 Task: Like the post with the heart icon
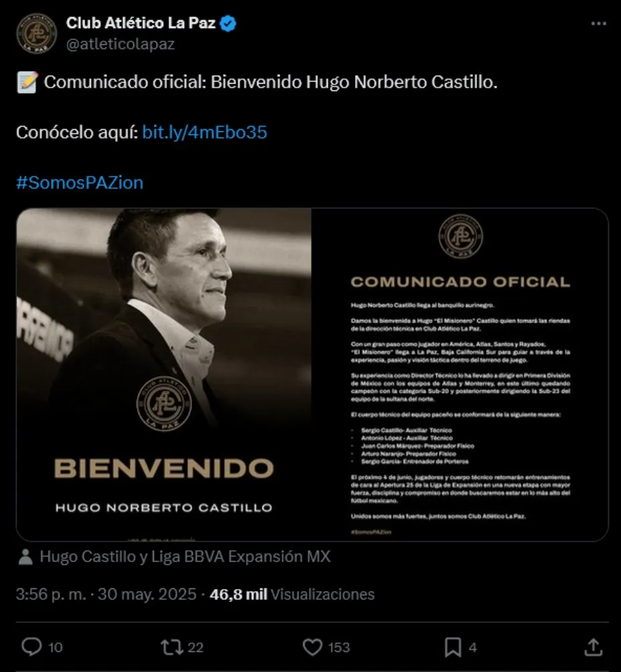(x=312, y=647)
